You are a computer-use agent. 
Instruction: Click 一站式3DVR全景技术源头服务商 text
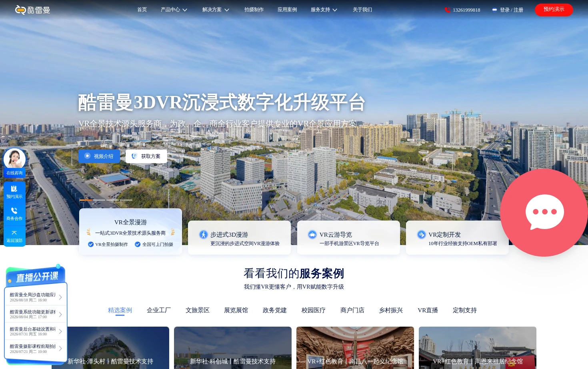[130, 233]
